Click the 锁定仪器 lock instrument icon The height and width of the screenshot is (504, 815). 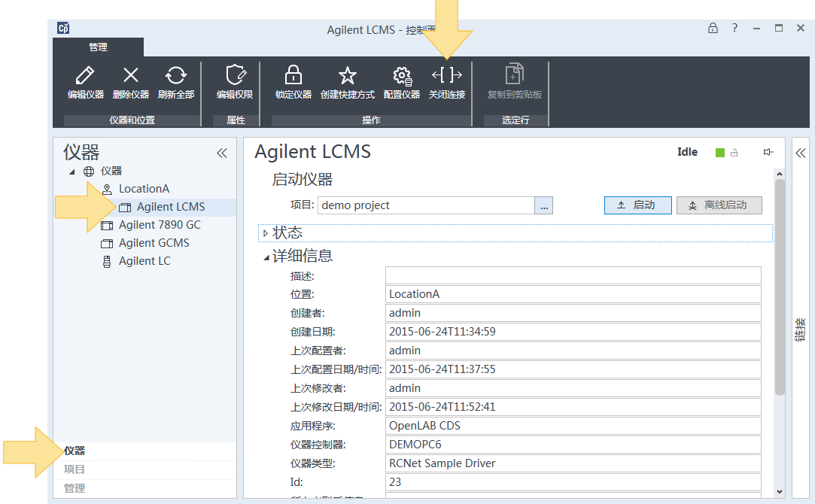coord(293,75)
